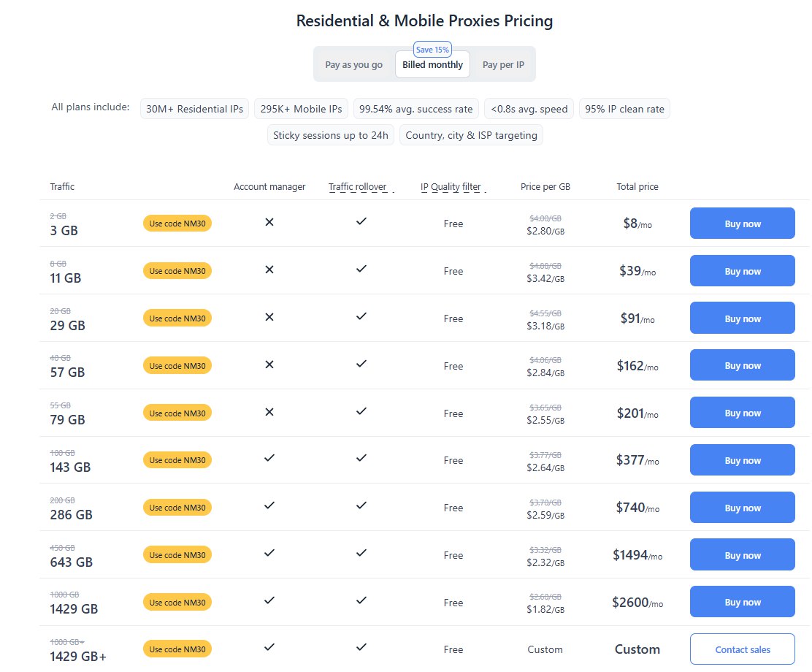Screen dimensions: 812x672
Task: Toggle Account manager checkmark on 143 GB row
Action: (x=269, y=459)
